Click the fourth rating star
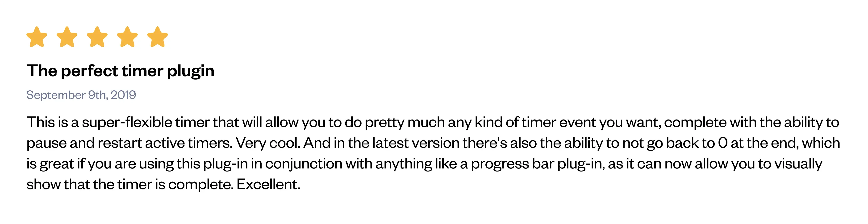Screen dimensions: 868x224 (x=127, y=37)
